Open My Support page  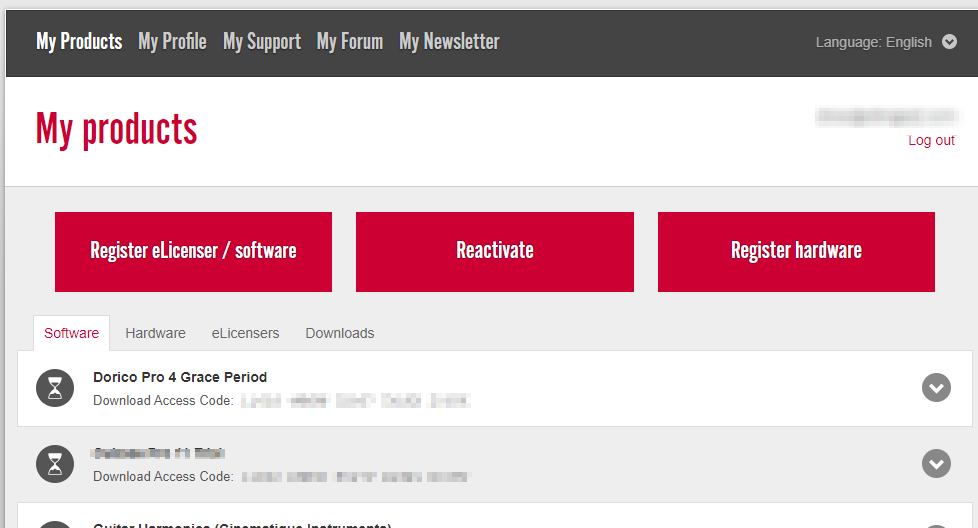click(x=262, y=42)
